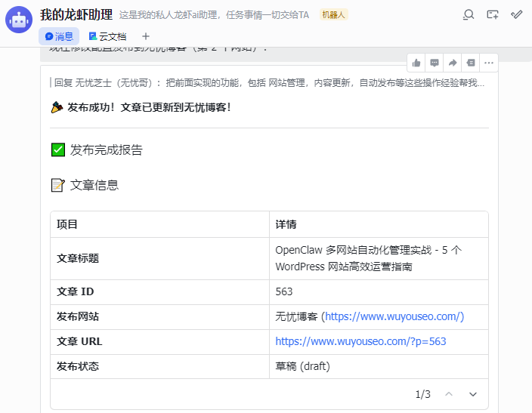Add a new tab with the plus button
This screenshot has height=413, width=532.
[x=146, y=35]
